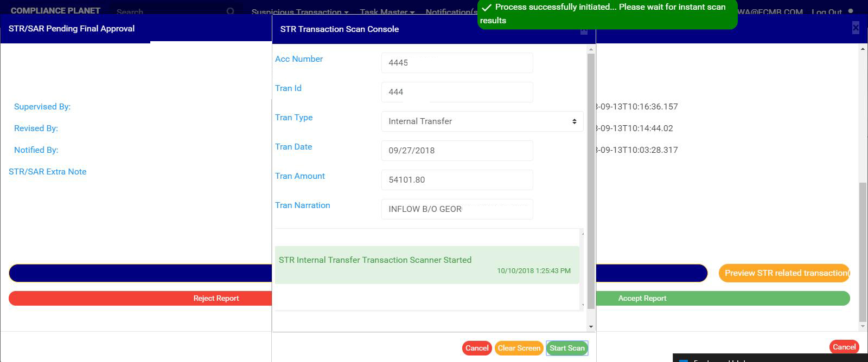Click the Start Scan button

pos(567,348)
